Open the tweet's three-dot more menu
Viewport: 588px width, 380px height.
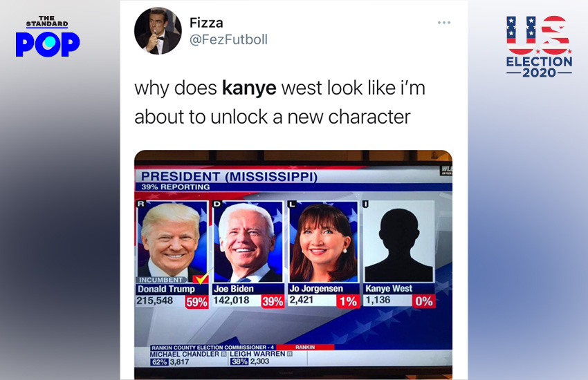tap(443, 23)
